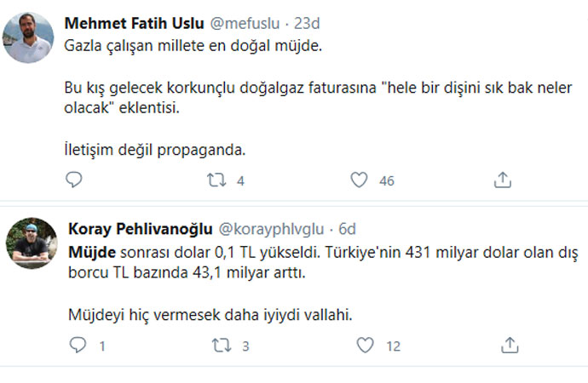Like the tweet with 12 likes
Screen dimensions: 588x383
[365, 346]
